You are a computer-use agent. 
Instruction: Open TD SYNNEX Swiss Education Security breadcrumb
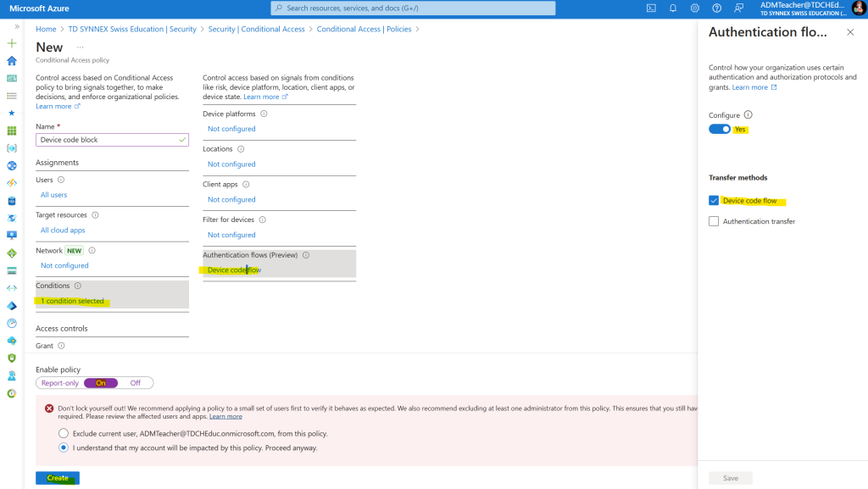(132, 30)
